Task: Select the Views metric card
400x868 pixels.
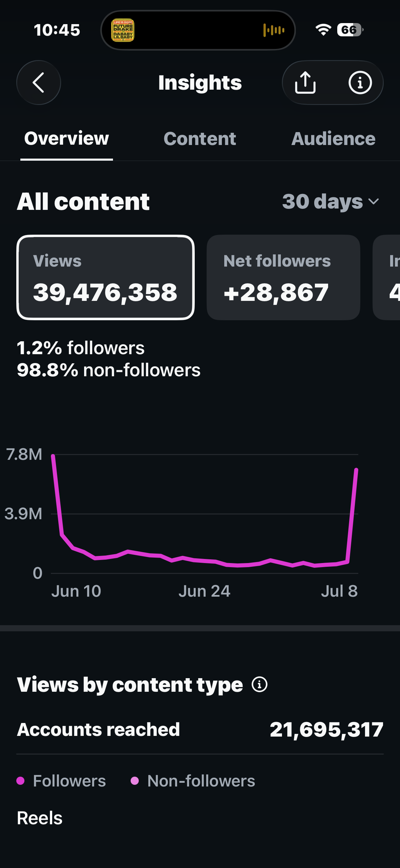Action: [106, 277]
